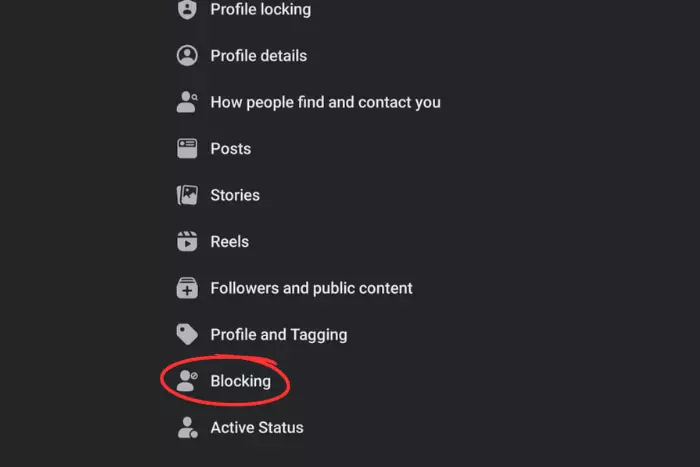
Task: Open the Reels settings entry
Action: tap(229, 242)
